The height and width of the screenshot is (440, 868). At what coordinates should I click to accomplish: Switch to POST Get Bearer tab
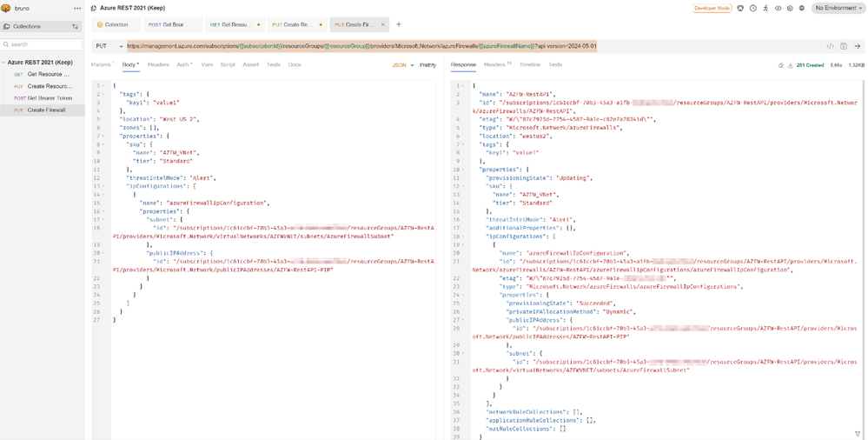pos(174,24)
